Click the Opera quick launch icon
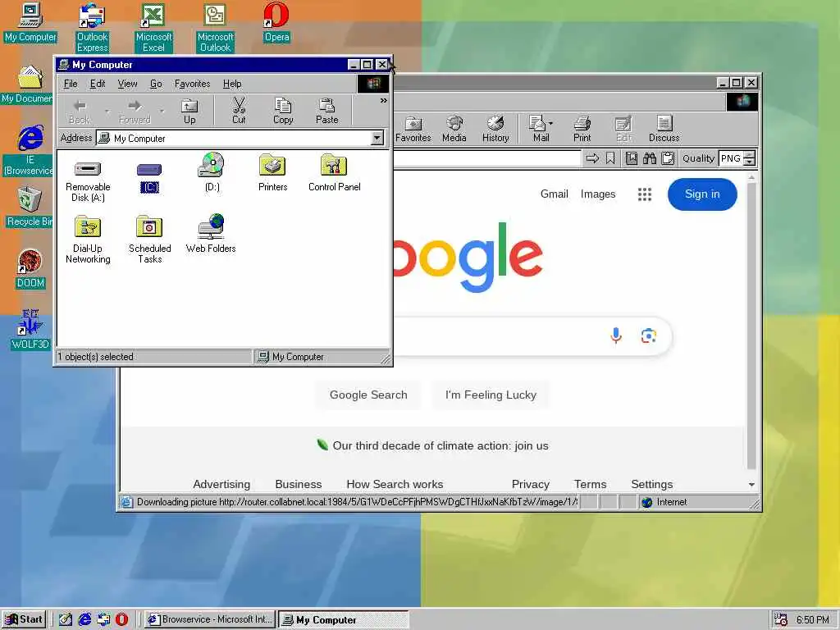 (121, 619)
